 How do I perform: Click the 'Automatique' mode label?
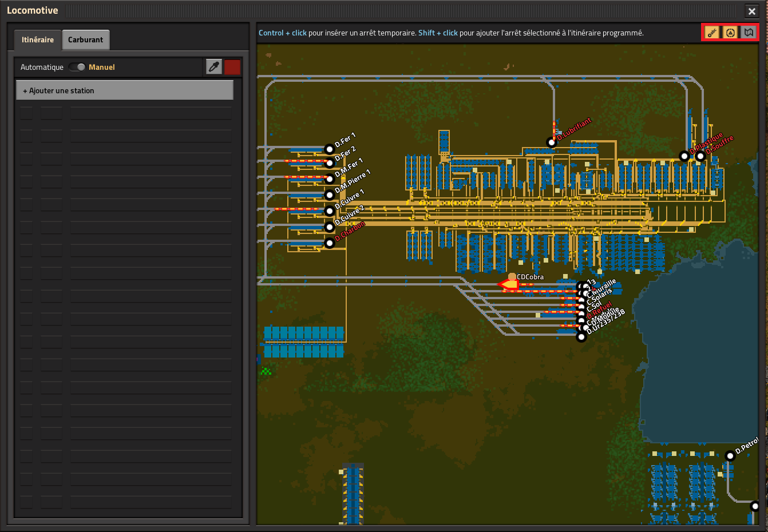42,67
